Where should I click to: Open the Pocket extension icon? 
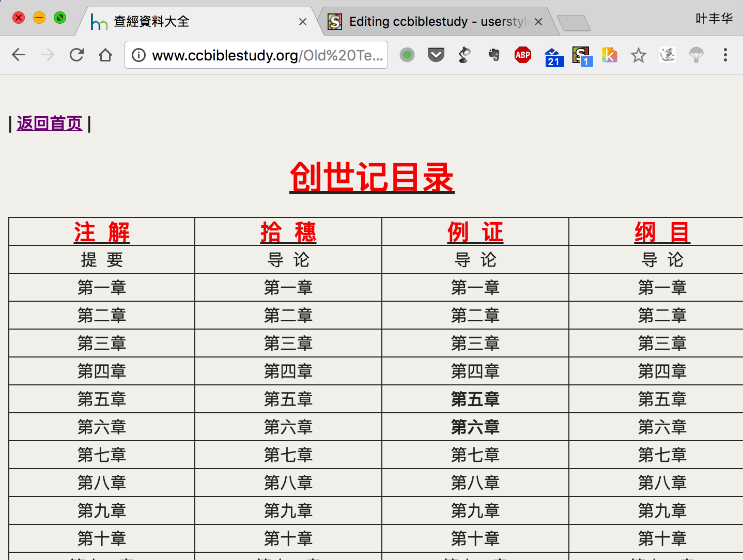click(x=436, y=55)
